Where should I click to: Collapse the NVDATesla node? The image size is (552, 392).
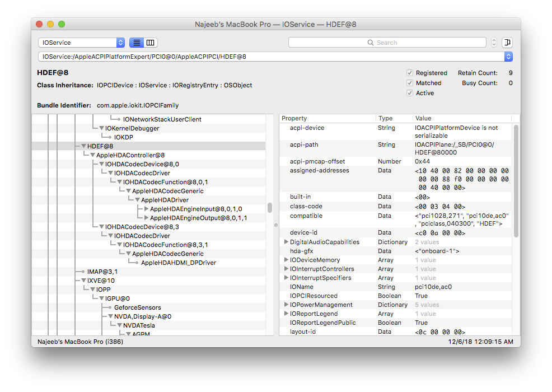click(x=120, y=325)
